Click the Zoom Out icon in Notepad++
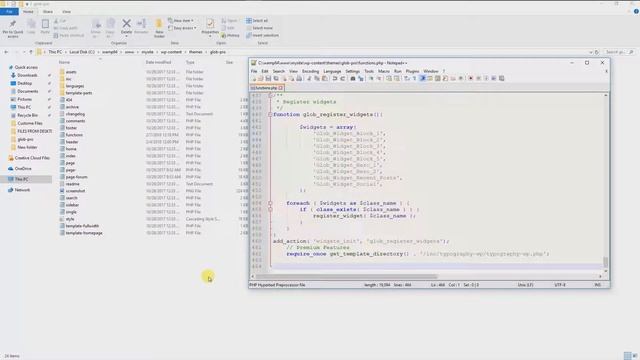 pos(379,78)
